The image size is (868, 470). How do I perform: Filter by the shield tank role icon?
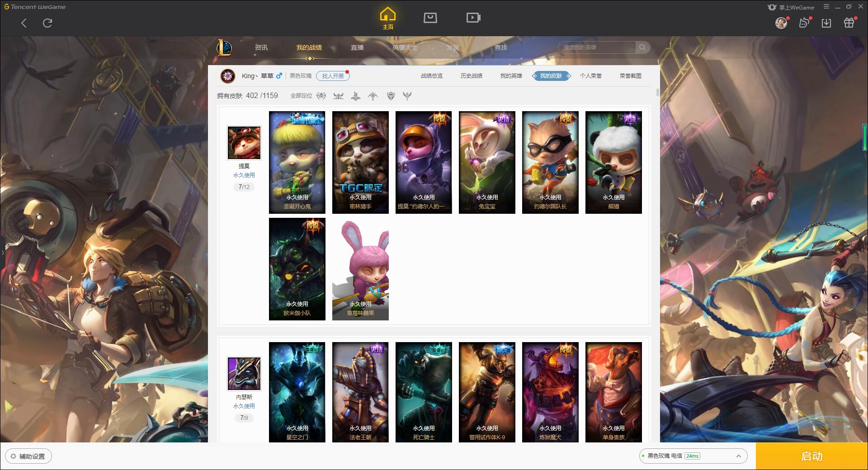[x=391, y=96]
